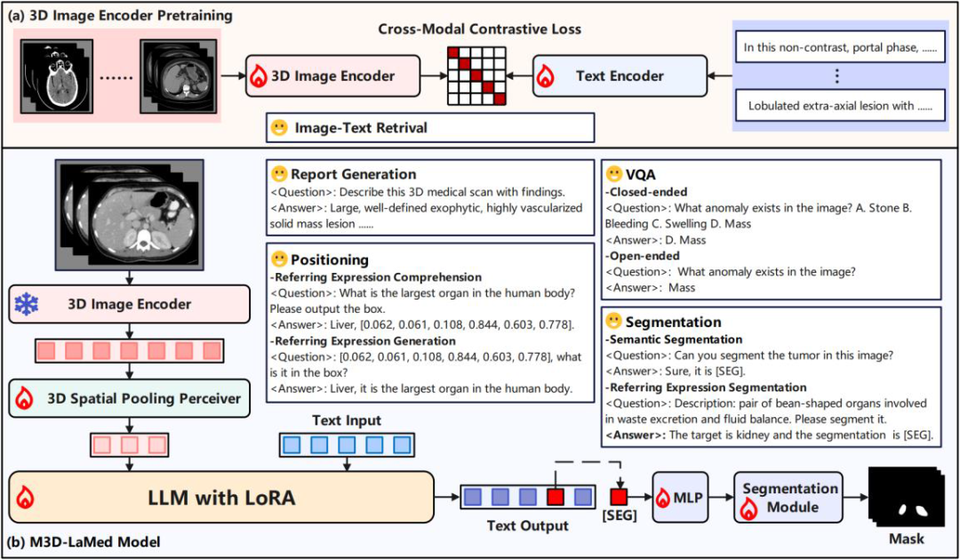Click the flame icon on pretraining 3D Image Encoder
The height and width of the screenshot is (560, 960).
tap(259, 76)
